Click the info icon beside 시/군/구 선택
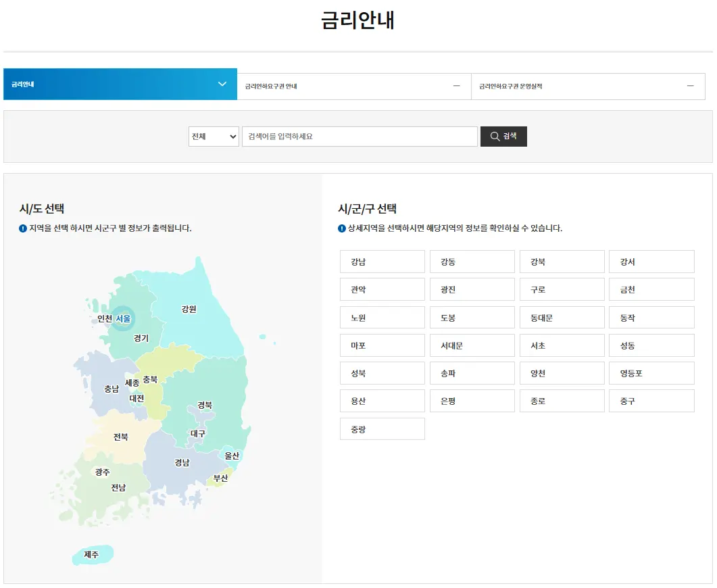Image resolution: width=717 pixels, height=588 pixels. pyautogui.click(x=341, y=228)
